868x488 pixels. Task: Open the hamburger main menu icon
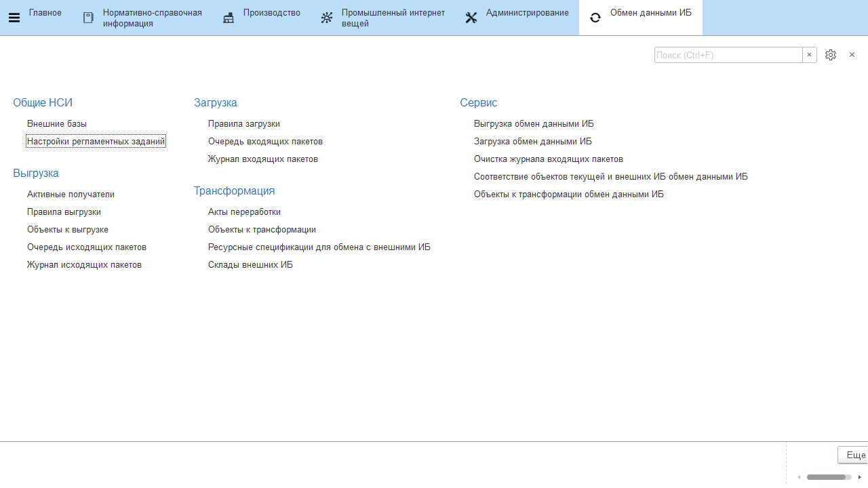coord(14,18)
